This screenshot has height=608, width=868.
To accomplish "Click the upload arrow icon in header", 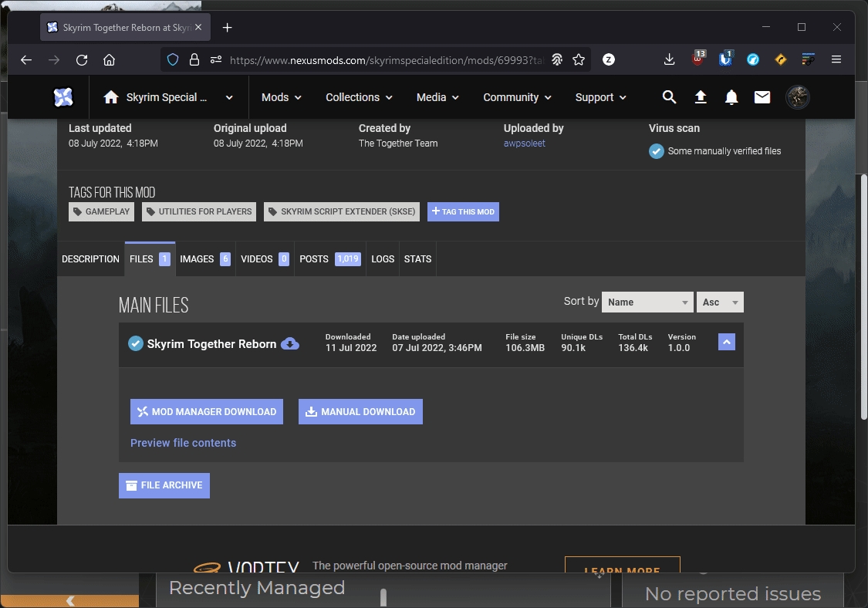I will 701,97.
